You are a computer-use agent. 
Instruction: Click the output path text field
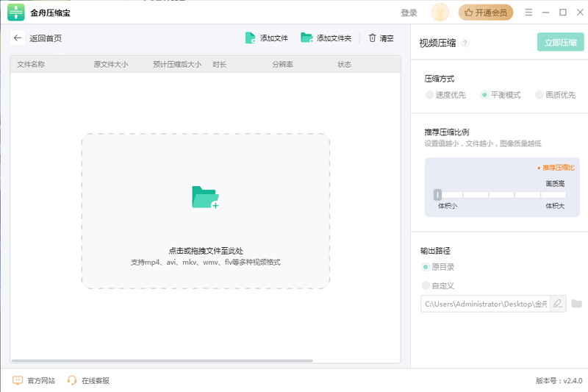484,304
